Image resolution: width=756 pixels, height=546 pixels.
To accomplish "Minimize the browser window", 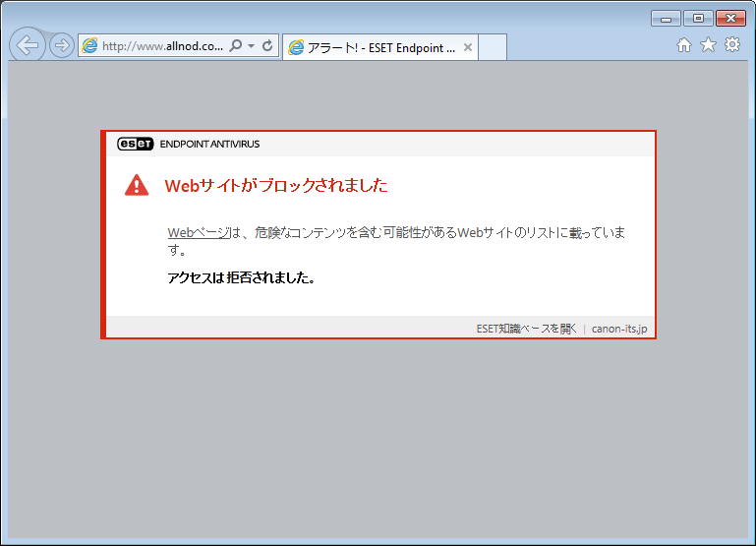I will [666, 19].
